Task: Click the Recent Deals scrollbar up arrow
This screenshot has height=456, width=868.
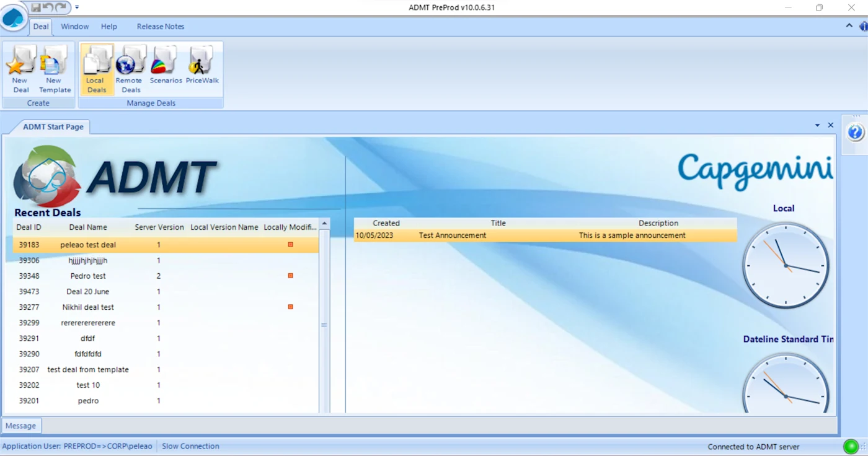Action: click(x=324, y=223)
